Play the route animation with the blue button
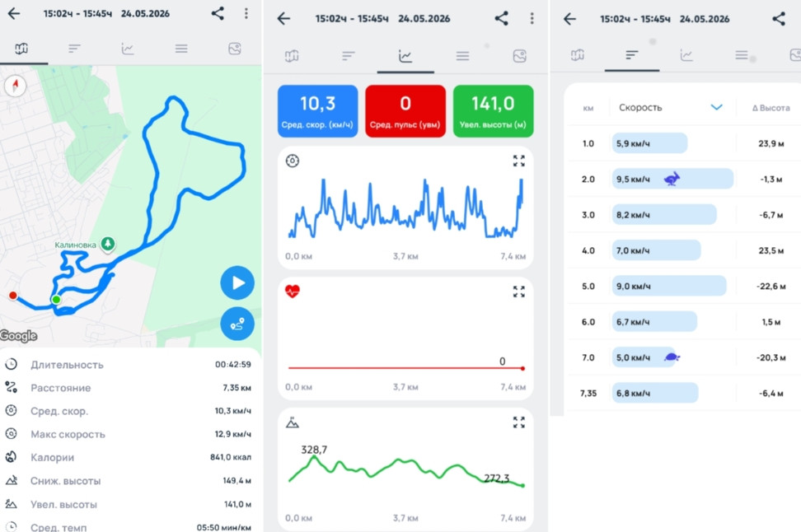 click(x=237, y=282)
